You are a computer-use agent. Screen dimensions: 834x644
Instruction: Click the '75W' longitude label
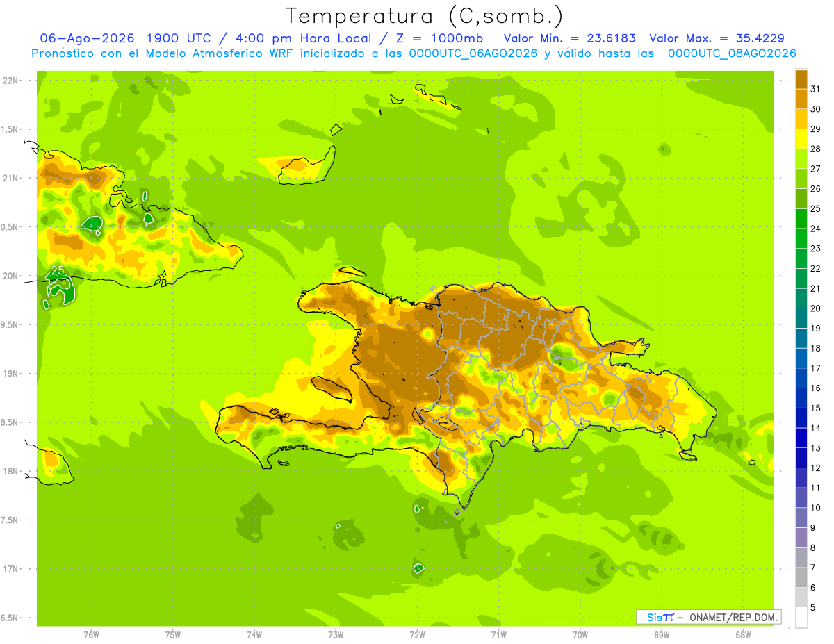tap(173, 635)
